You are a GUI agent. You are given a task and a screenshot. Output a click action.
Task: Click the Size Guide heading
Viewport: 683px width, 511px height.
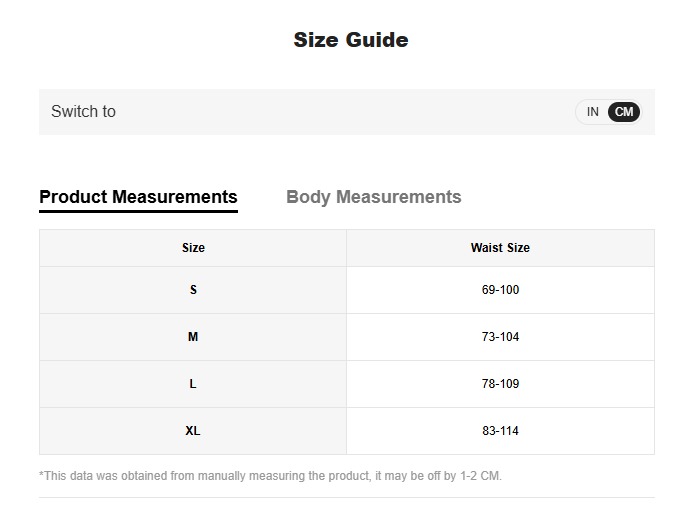tap(350, 40)
